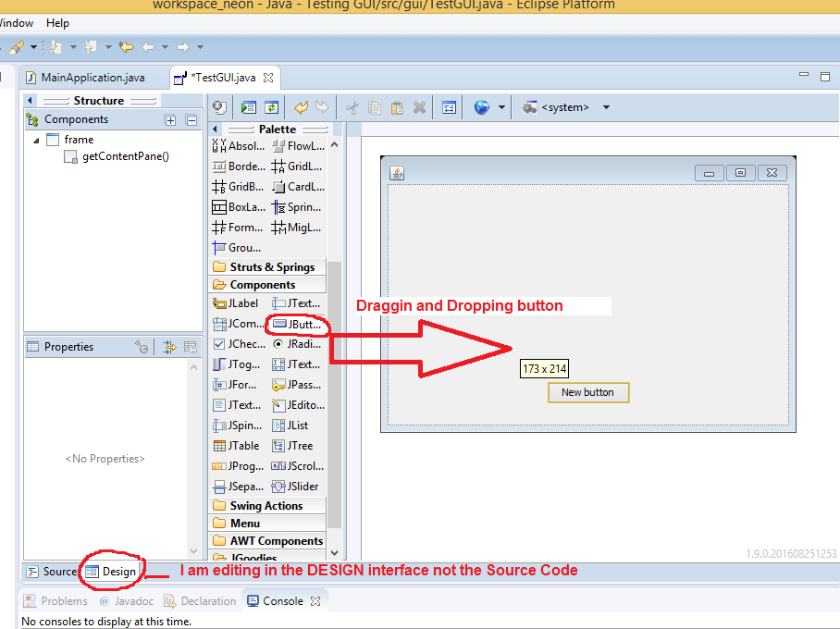Choose the JTable palette component

click(236, 446)
